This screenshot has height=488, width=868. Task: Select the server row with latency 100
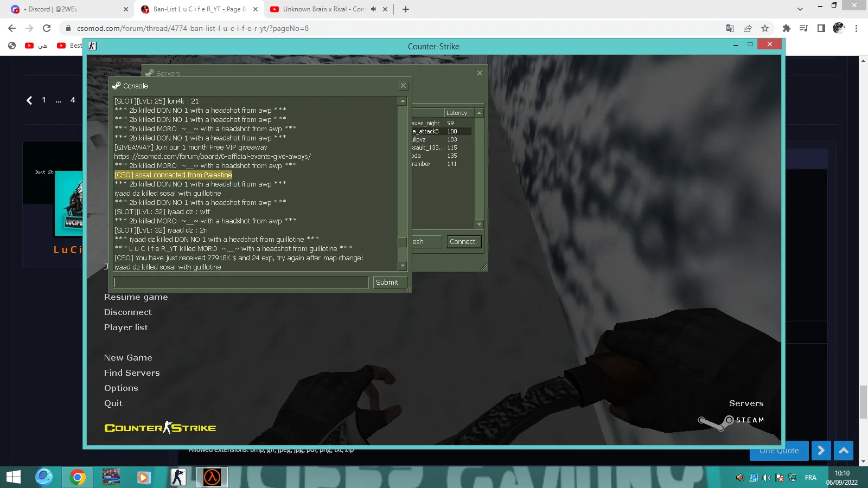tap(442, 131)
